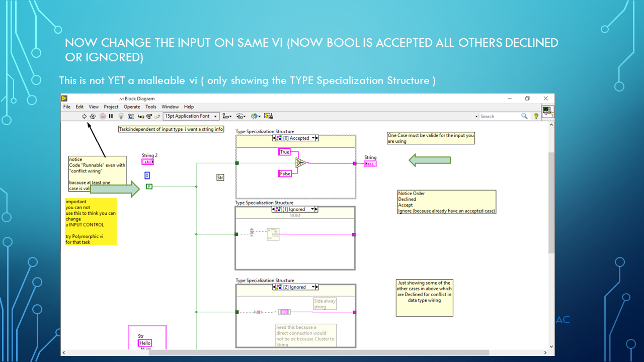Click the Clean Up Diagram icon
644x362 pixels.
(x=268, y=116)
